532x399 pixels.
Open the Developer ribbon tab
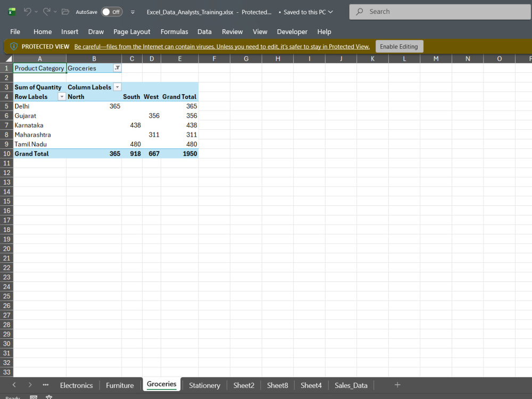[292, 31]
